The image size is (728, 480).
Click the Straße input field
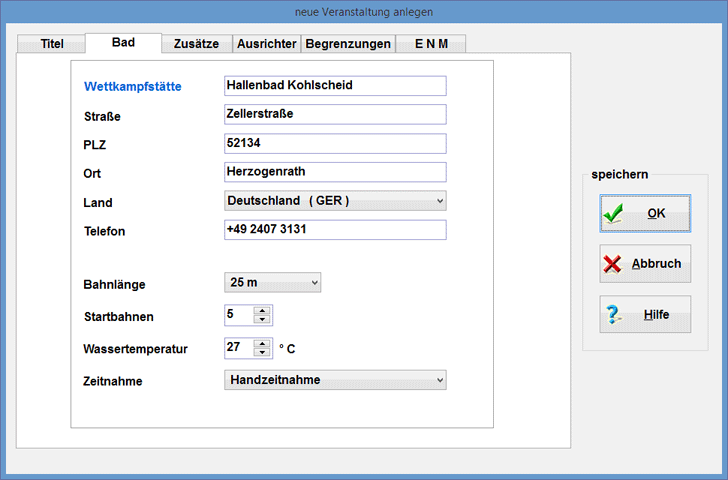pos(335,114)
